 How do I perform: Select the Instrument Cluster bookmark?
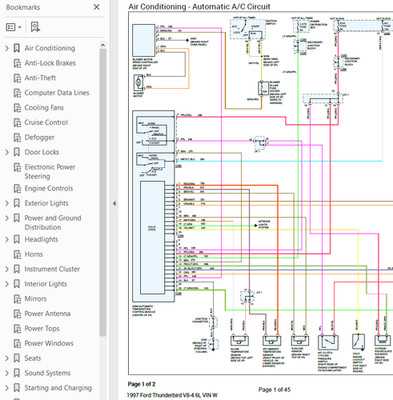click(x=52, y=269)
